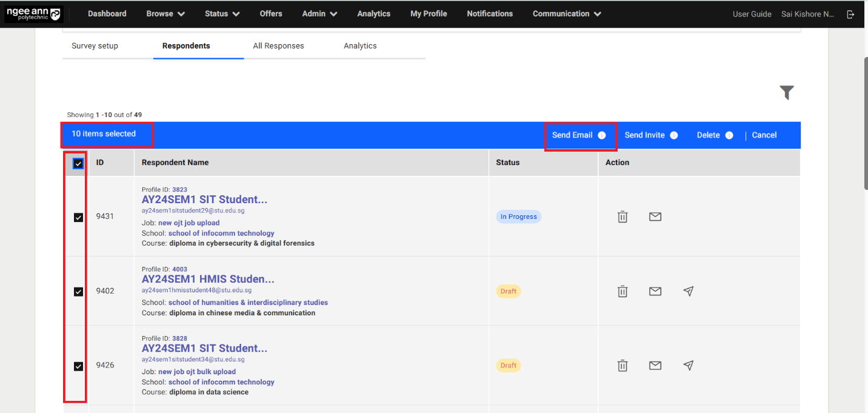Click the Cancel button in the selection bar
Viewport: 868px width, 413px height.
tap(764, 135)
